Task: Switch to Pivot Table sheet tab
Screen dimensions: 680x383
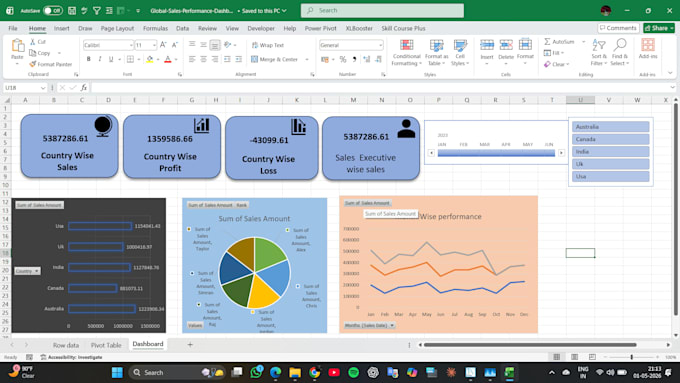Action: [x=106, y=345]
